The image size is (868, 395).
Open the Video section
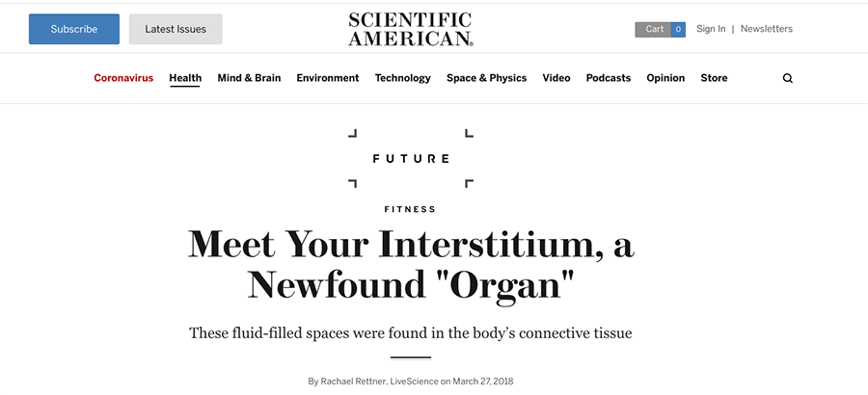556,78
